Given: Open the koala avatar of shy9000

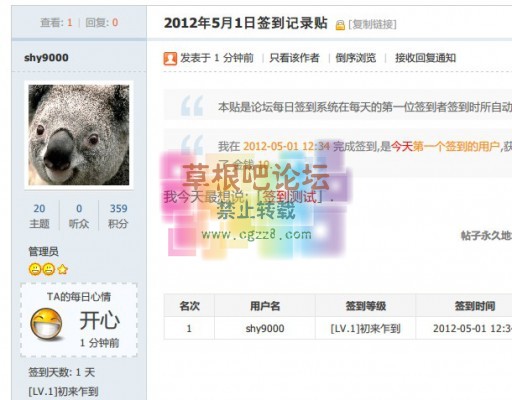Looking at the screenshot, I should coord(79,135).
